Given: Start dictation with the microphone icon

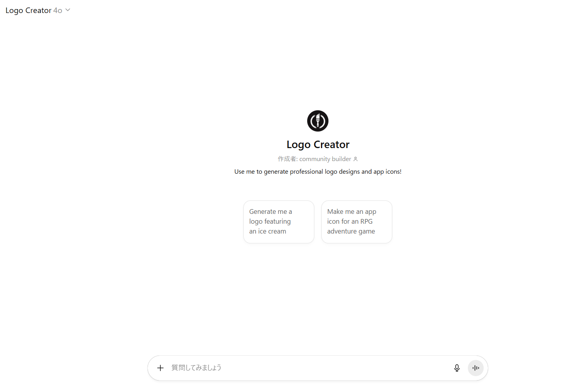Looking at the screenshot, I should (x=457, y=368).
